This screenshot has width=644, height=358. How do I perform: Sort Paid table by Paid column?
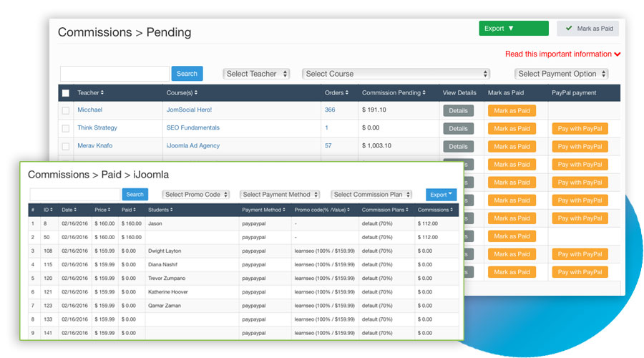[128, 210]
